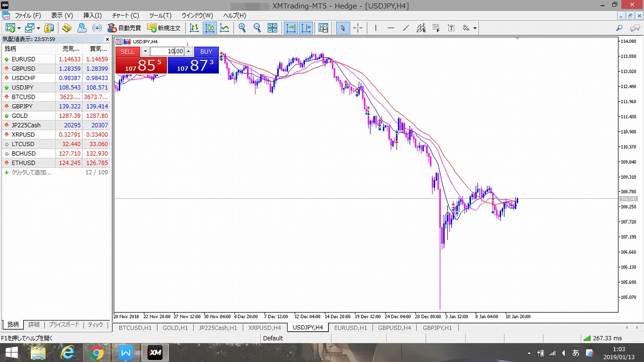This screenshot has height=362, width=644.
Task: Click the zoom in magnifier icon
Action: tap(242, 28)
